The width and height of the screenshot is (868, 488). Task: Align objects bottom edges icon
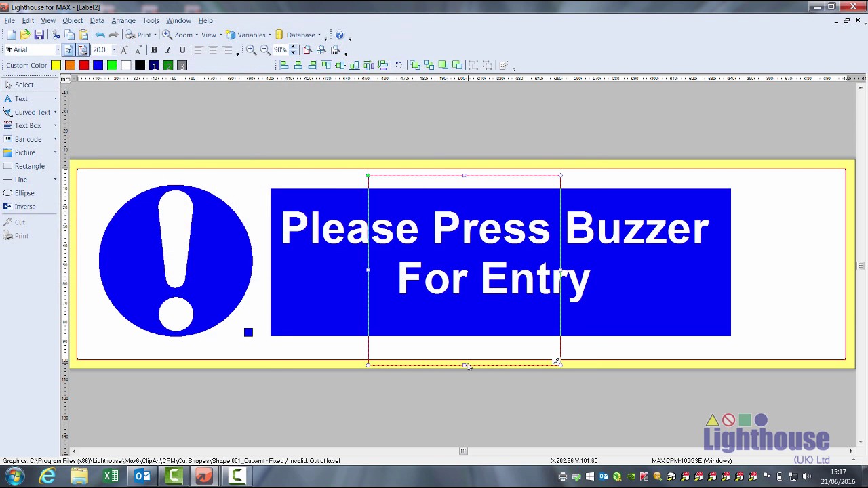(354, 65)
